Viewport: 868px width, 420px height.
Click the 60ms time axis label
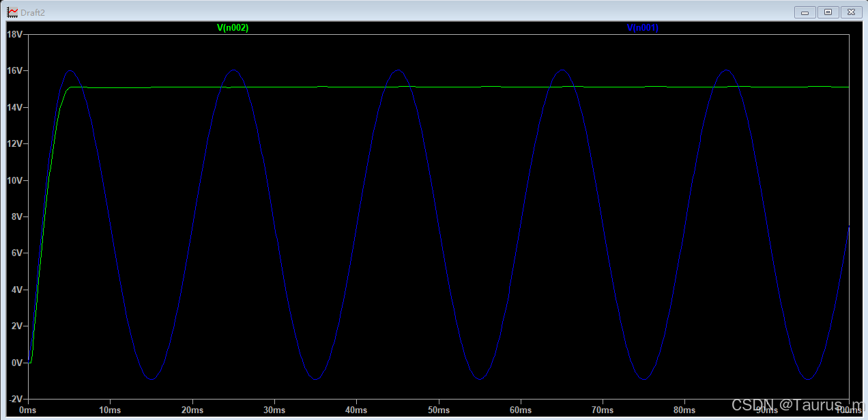(x=521, y=410)
